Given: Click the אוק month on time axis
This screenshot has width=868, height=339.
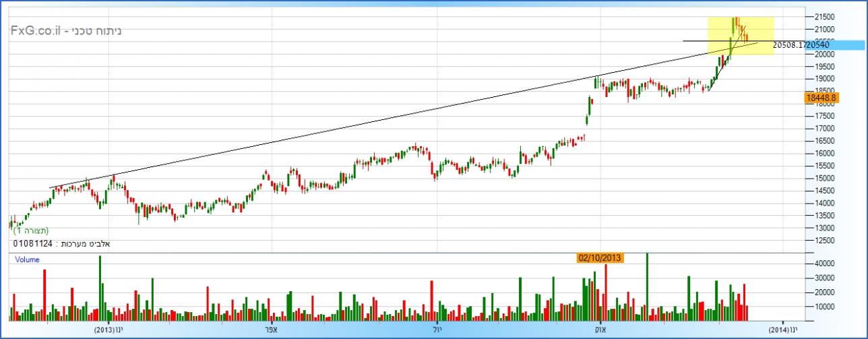Looking at the screenshot, I should pos(599,330).
